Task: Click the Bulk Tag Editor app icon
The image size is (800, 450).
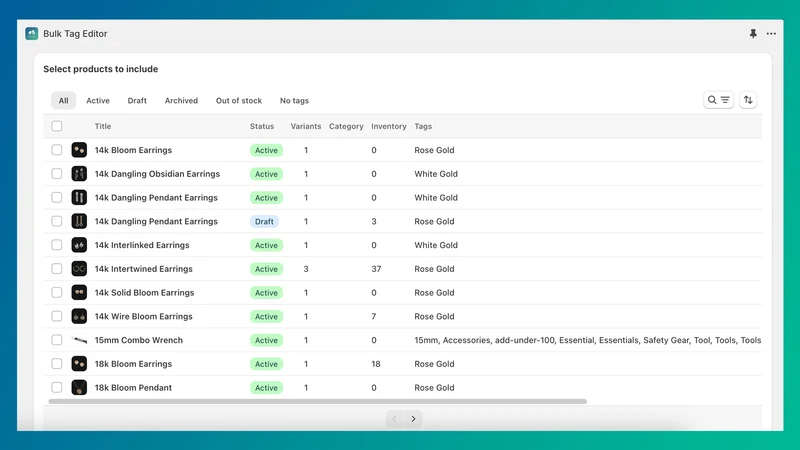Action: coord(32,34)
